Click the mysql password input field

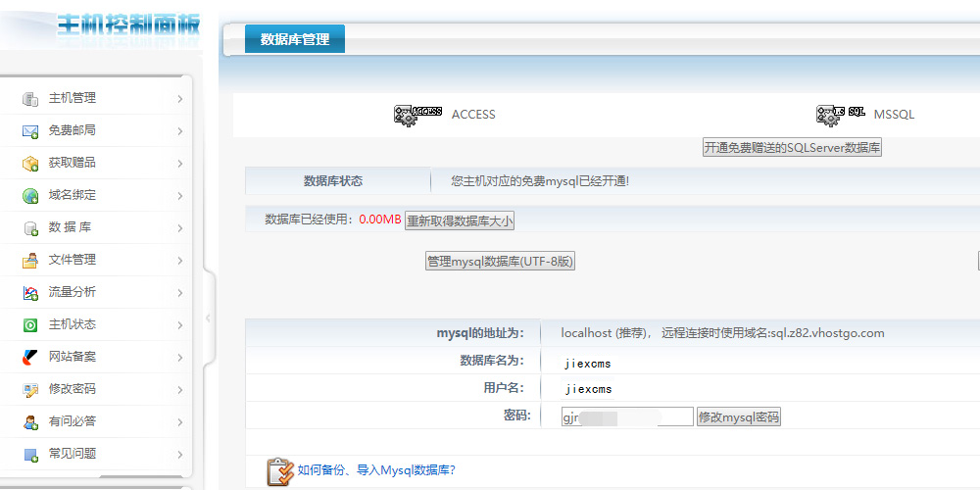tap(625, 416)
